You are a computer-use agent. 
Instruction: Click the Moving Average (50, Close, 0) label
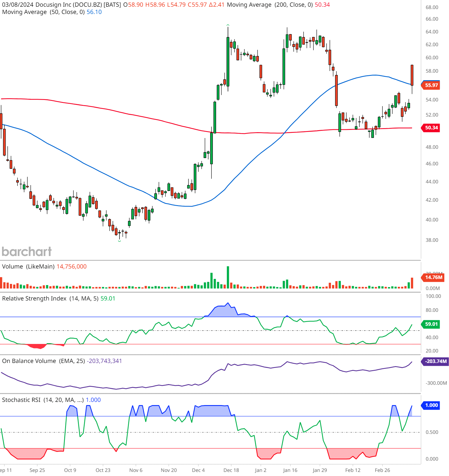tap(44, 12)
